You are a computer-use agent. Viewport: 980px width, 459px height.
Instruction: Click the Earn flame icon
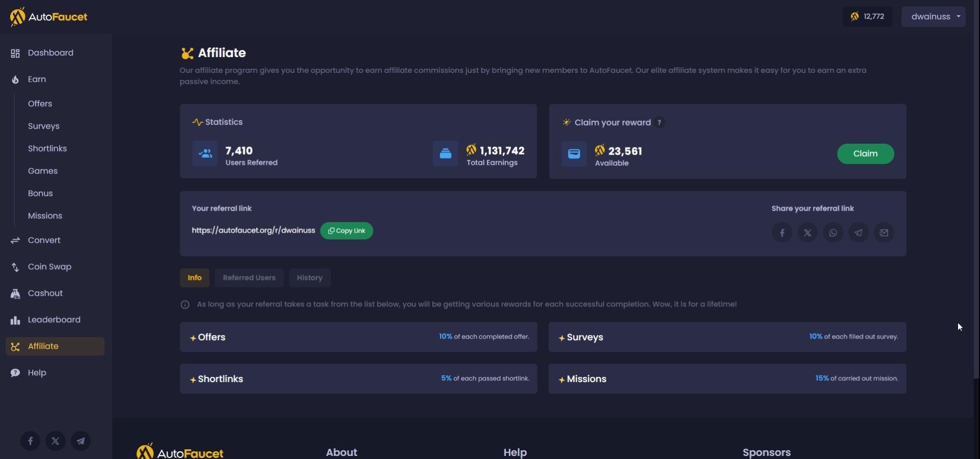coord(15,80)
